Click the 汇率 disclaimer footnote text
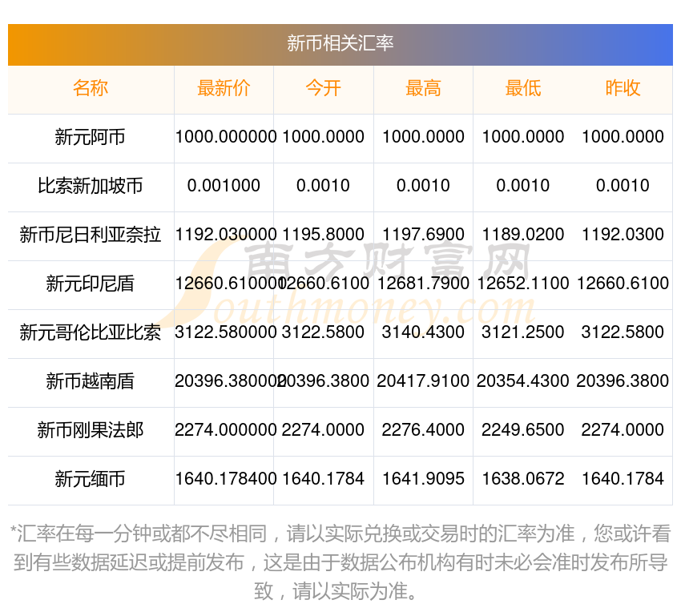Screen dimensions: 681x616 point(340,562)
